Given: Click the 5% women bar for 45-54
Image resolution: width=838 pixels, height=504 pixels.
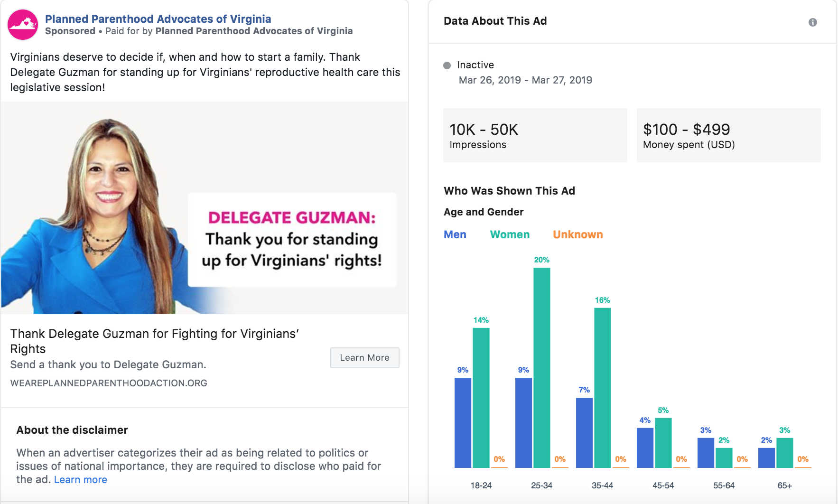Looking at the screenshot, I should (663, 443).
